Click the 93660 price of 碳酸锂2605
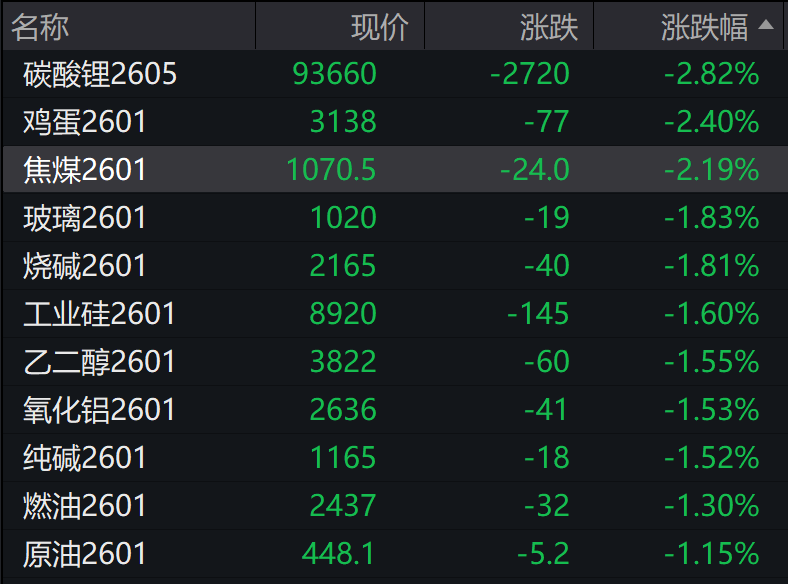This screenshot has height=584, width=788. [x=335, y=74]
